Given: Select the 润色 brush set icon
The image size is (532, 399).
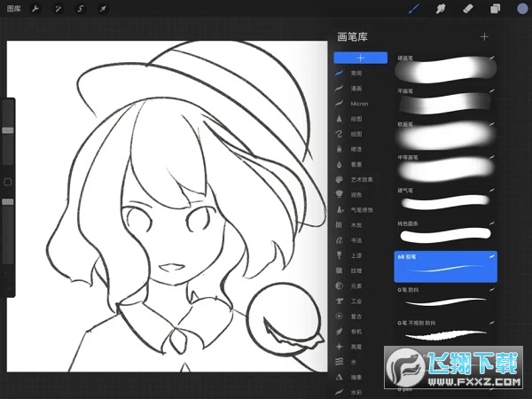Looking at the screenshot, I should (339, 195).
